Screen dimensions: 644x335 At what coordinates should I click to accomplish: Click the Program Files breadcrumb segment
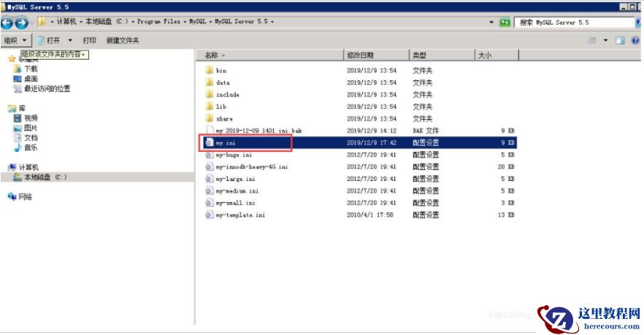coord(158,21)
